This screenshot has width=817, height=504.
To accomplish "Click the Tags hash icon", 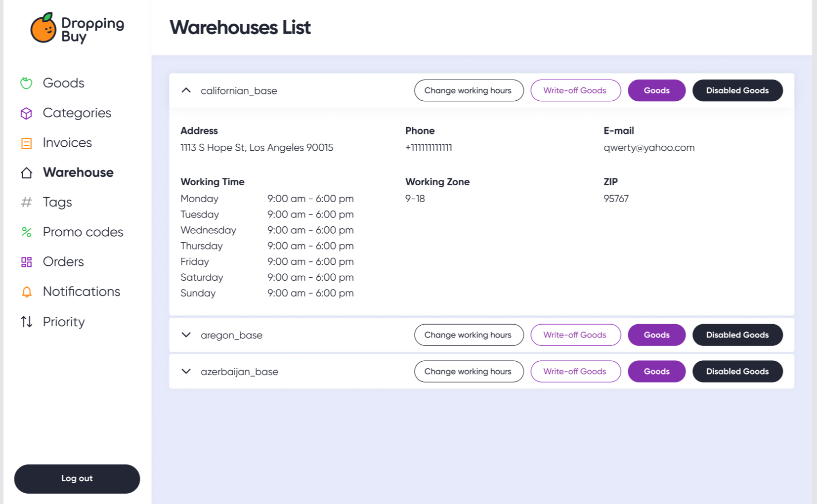I will point(27,202).
